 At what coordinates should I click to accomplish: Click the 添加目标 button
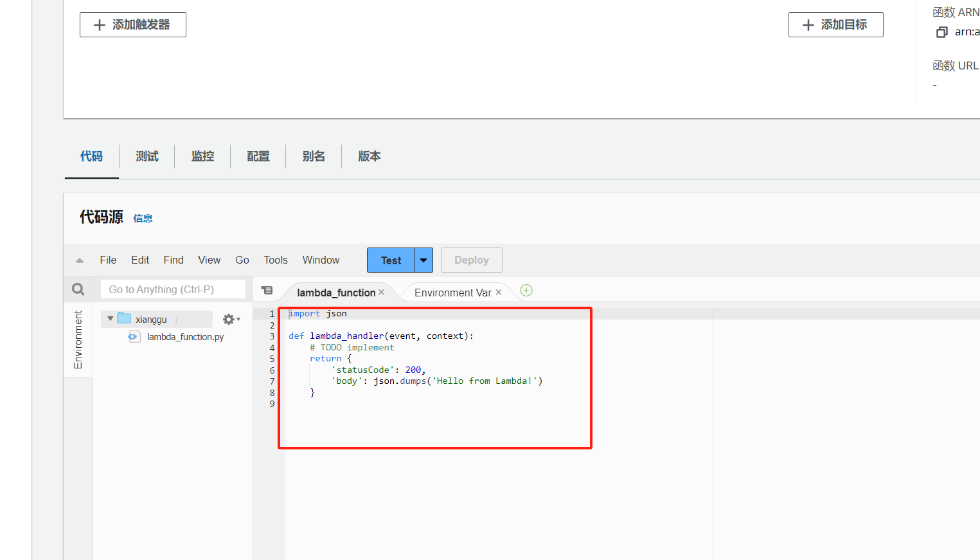(835, 25)
